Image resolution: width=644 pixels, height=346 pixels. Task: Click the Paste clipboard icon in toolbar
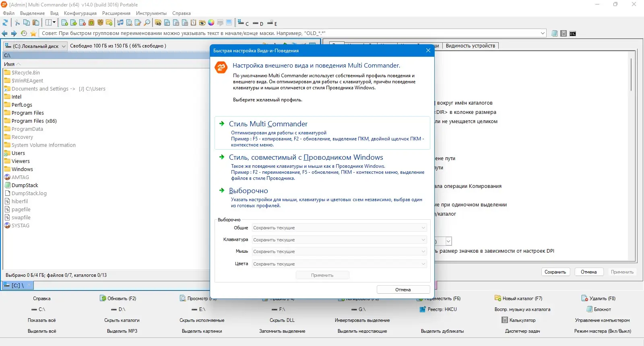36,23
